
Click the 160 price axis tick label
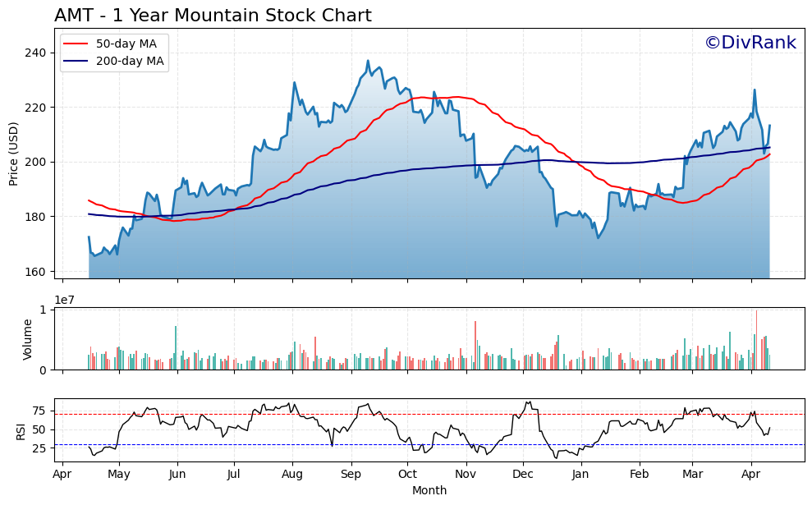click(34, 272)
